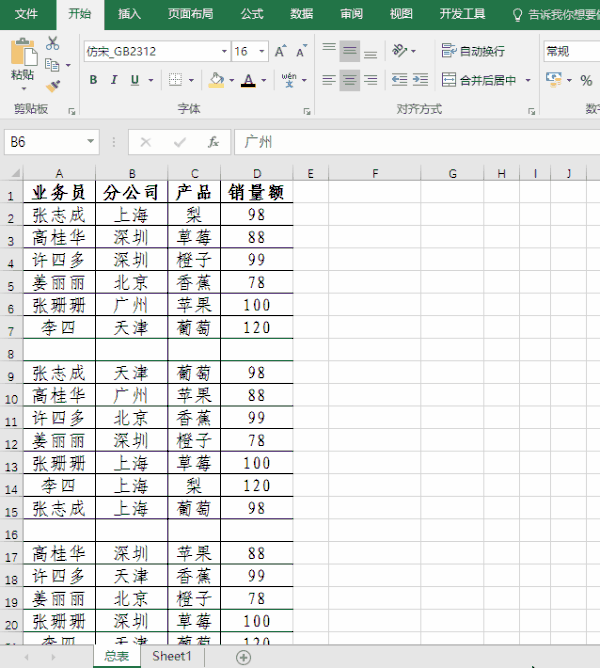
Task: Apply the yellow fill color bucket
Action: pyautogui.click(x=216, y=81)
